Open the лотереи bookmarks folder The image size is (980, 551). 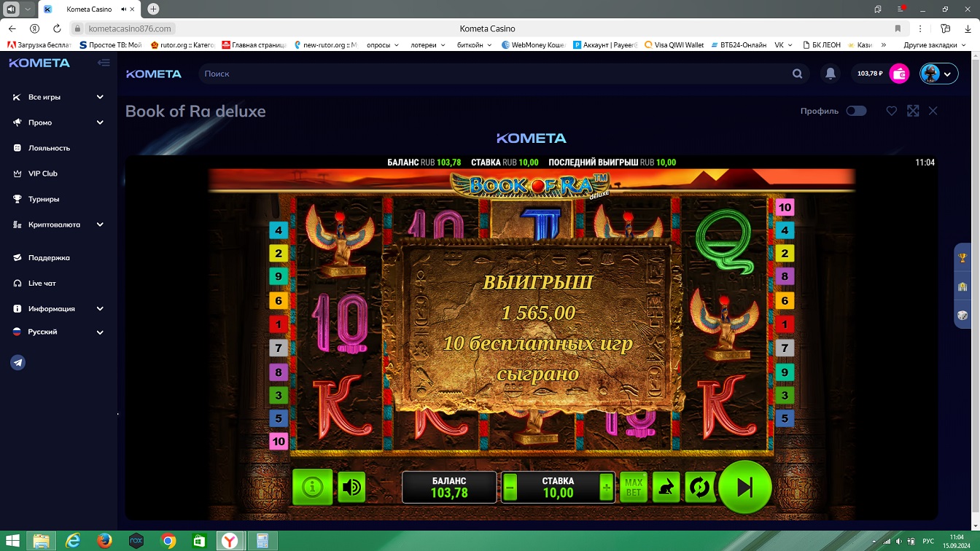[x=428, y=44]
